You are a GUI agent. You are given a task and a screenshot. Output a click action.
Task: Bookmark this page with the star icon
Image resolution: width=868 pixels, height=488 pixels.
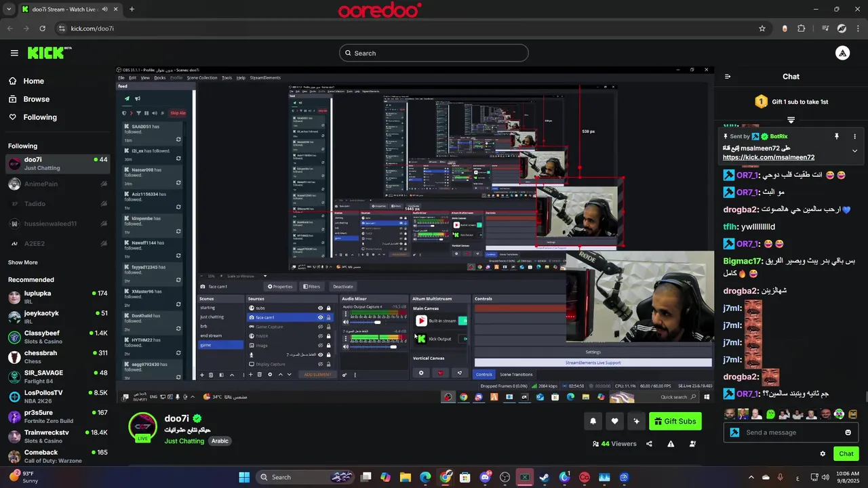point(762,28)
